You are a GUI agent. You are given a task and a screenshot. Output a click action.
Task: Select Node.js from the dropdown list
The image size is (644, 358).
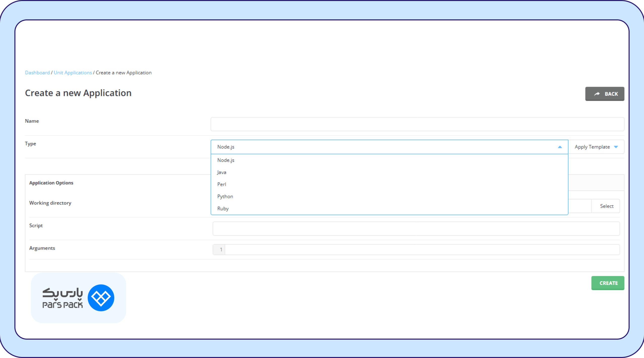[226, 160]
